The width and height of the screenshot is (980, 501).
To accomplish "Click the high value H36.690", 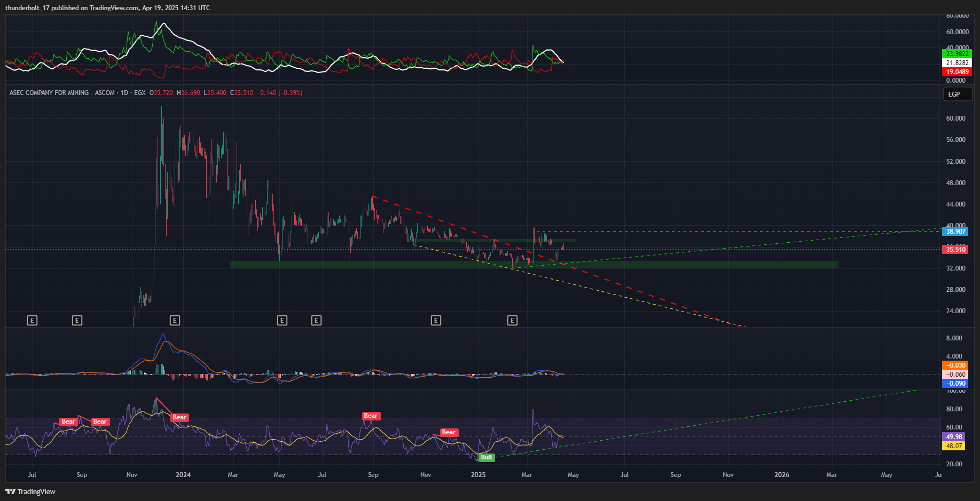I will click(188, 93).
